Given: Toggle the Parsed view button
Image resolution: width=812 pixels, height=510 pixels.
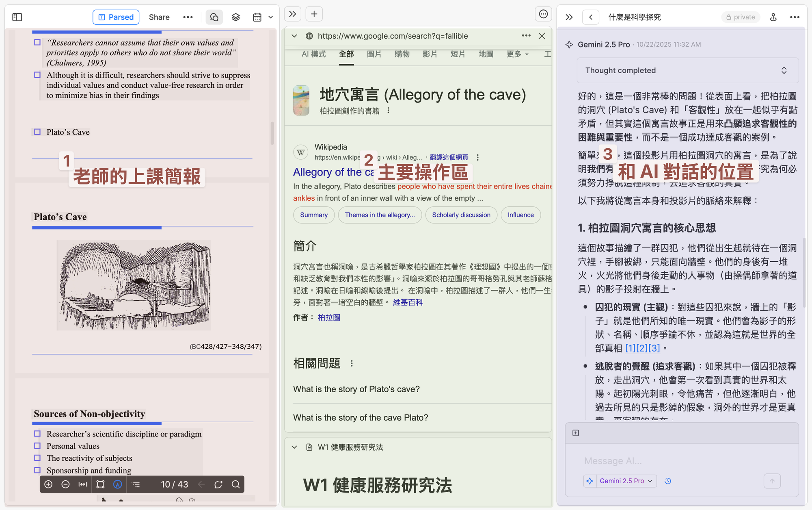Looking at the screenshot, I should coord(116,17).
